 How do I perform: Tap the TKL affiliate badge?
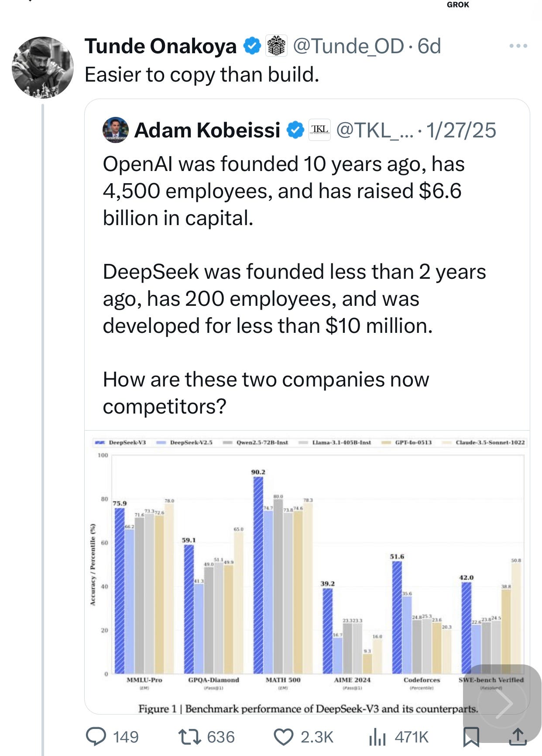click(319, 130)
